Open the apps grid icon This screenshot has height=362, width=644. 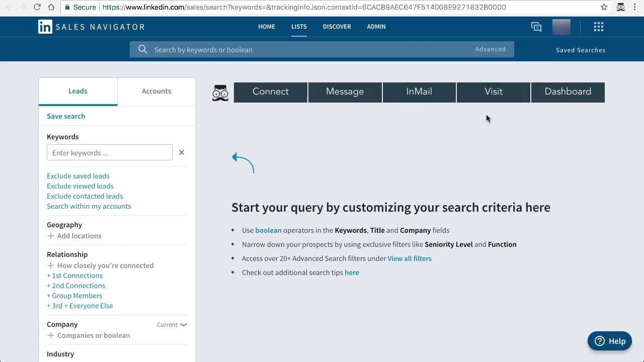coord(599,27)
